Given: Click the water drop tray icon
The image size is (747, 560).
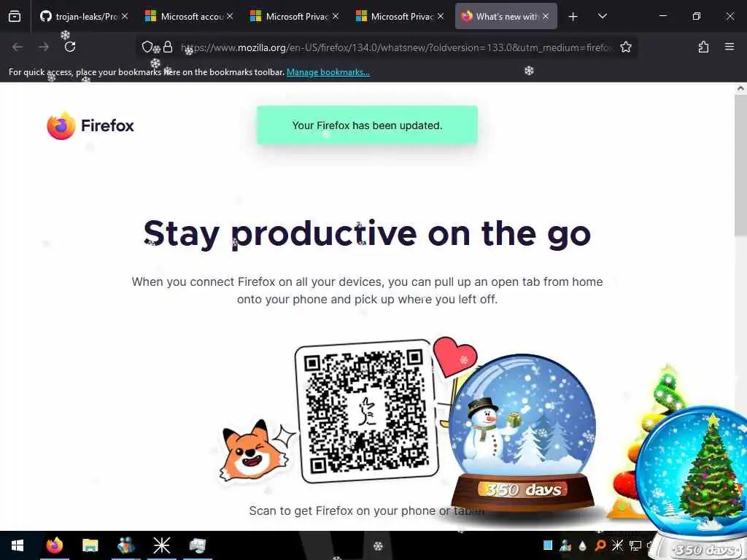Looking at the screenshot, I should click(x=583, y=545).
